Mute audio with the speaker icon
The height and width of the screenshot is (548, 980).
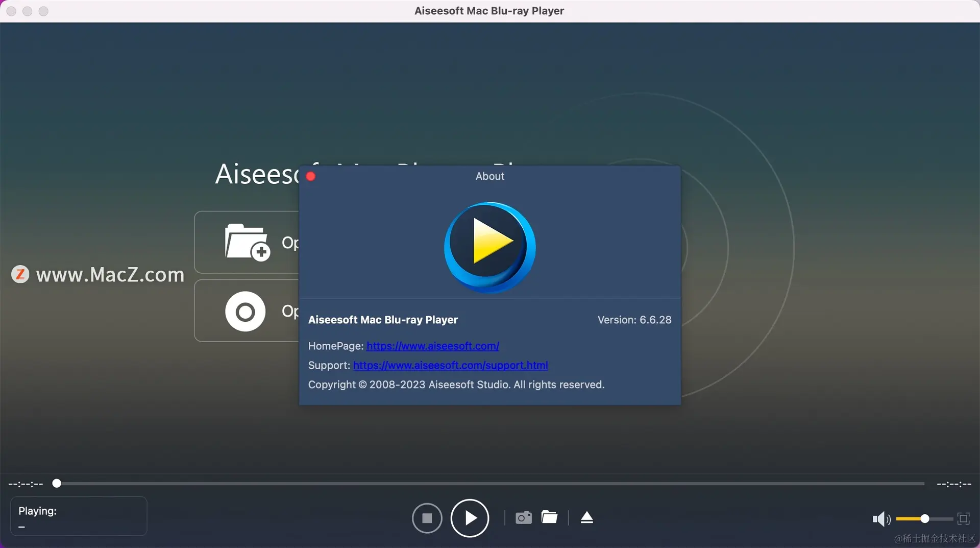tap(881, 519)
